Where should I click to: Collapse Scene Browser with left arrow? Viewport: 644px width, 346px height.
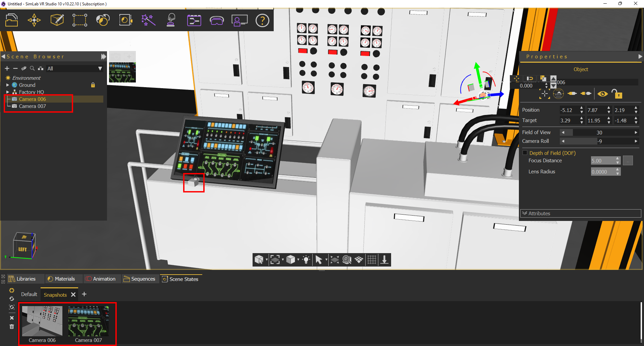point(3,57)
